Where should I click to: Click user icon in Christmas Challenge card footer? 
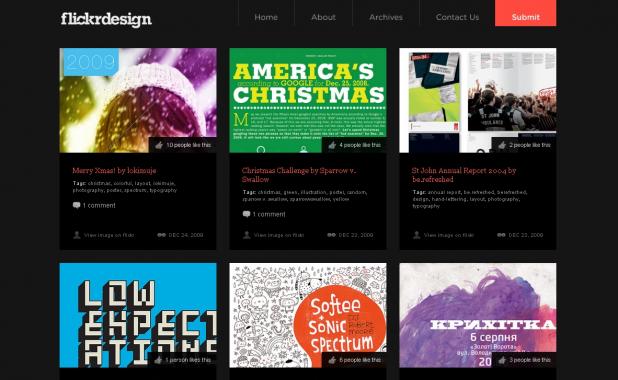[x=247, y=235]
